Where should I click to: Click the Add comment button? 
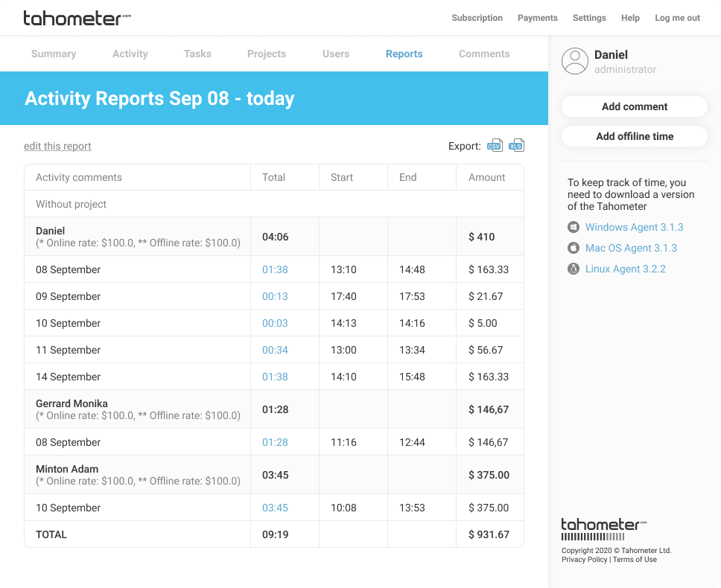[635, 106]
